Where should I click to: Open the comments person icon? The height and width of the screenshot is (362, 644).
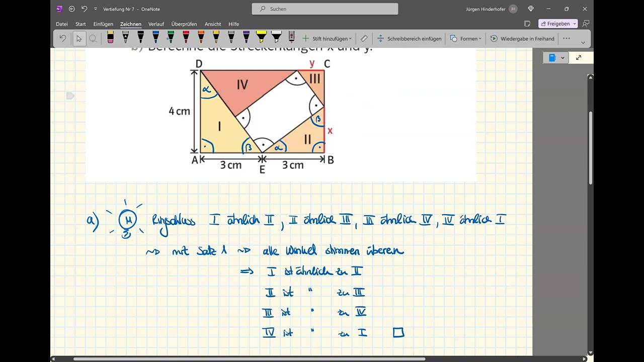586,24
